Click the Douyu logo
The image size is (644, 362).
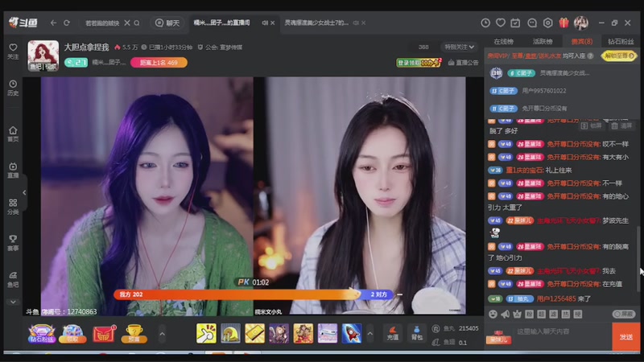click(x=23, y=23)
